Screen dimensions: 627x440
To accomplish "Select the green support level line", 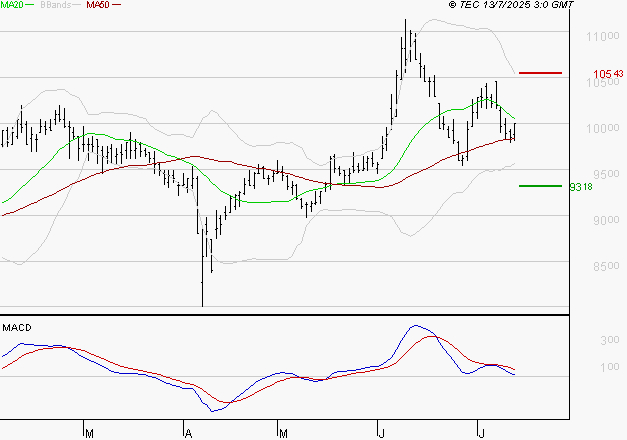I will pos(540,185).
